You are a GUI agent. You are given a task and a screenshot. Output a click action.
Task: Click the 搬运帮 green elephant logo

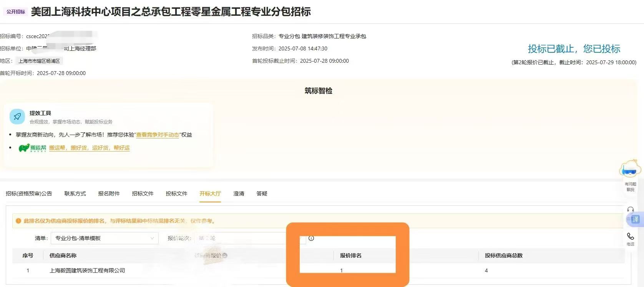coord(32,148)
